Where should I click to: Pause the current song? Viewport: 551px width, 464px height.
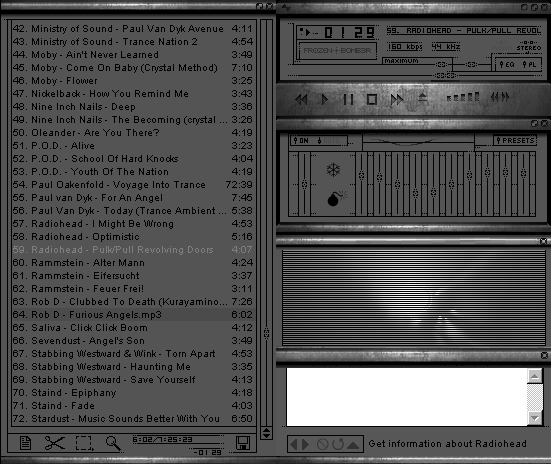348,99
